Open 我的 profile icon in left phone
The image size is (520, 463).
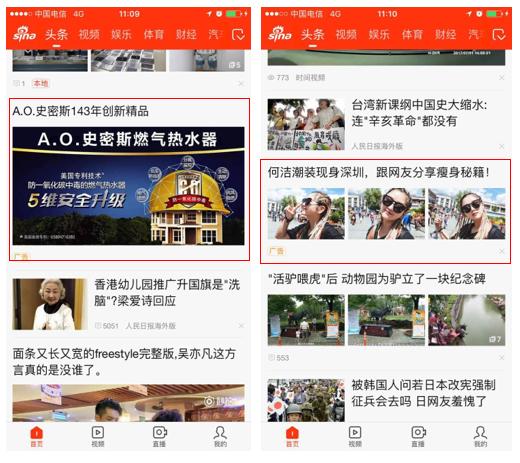[220, 436]
